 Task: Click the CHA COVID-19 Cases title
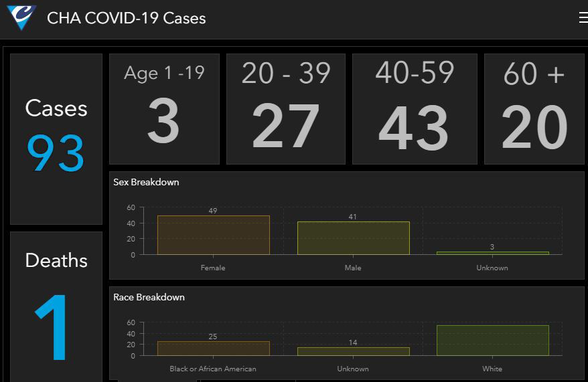click(126, 18)
